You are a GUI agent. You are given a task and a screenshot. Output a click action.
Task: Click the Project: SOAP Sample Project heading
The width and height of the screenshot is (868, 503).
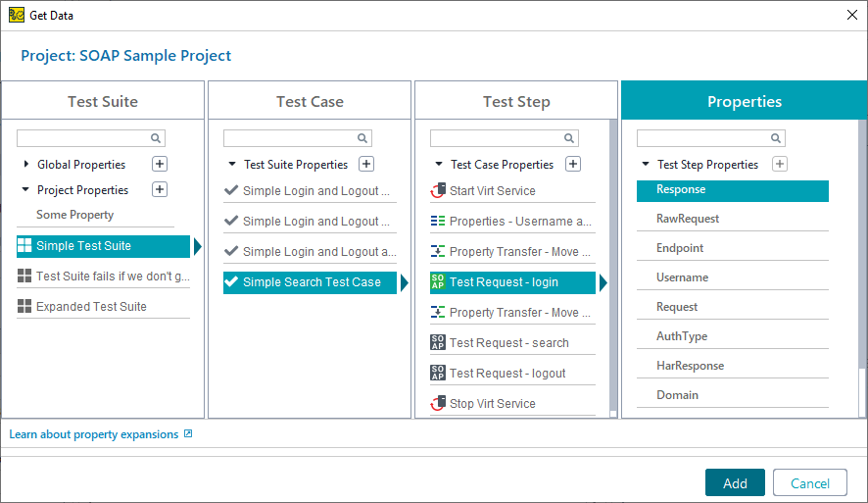pos(125,55)
